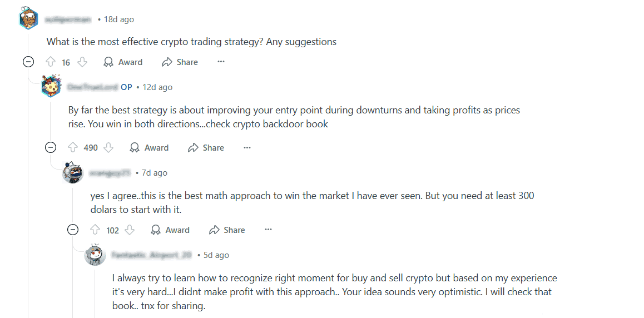The height and width of the screenshot is (318, 644).
Task: Open more options on the 490-vote comment
Action: point(247,147)
